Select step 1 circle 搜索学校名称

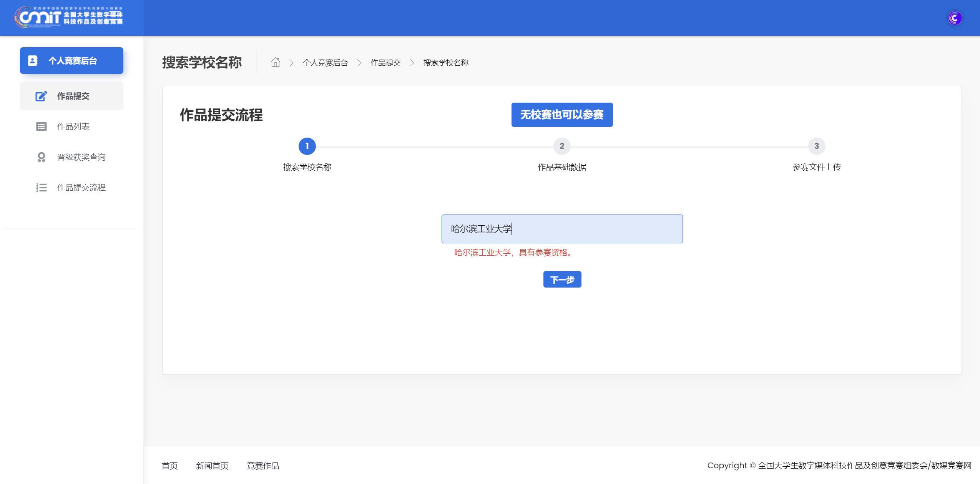(x=307, y=146)
